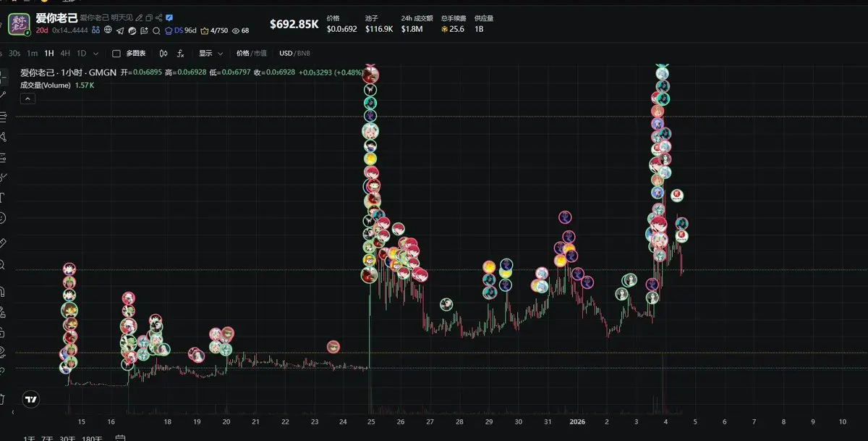Screen dimensions: 868x441
Task: Select the zoom-in magnifier tool in sidebar
Action: click(x=4, y=264)
